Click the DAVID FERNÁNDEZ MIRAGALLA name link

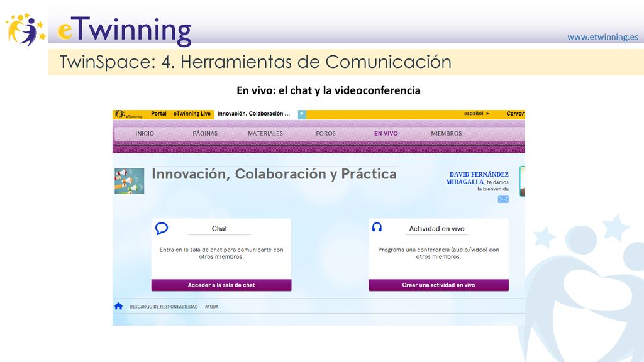478,178
